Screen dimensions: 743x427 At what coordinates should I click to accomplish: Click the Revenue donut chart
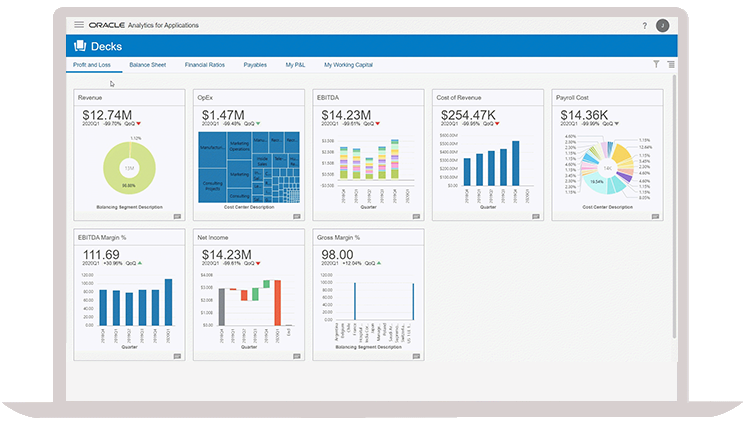click(x=129, y=168)
